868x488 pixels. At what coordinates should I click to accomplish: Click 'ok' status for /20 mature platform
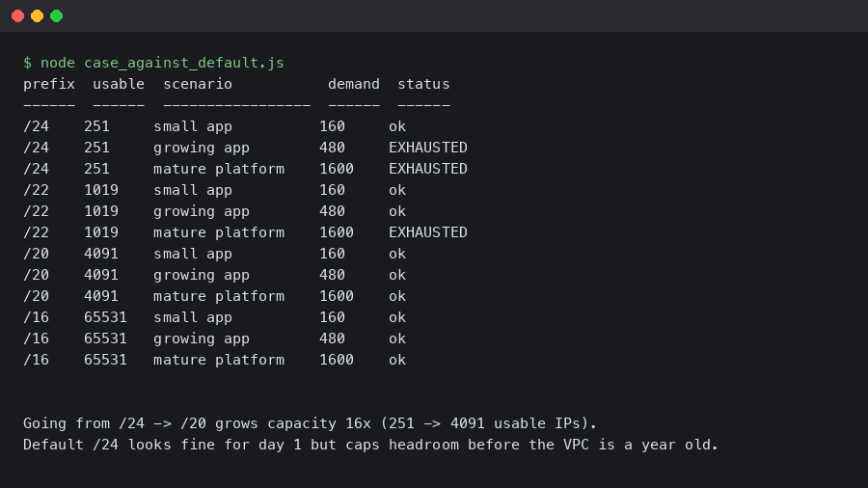pos(397,296)
